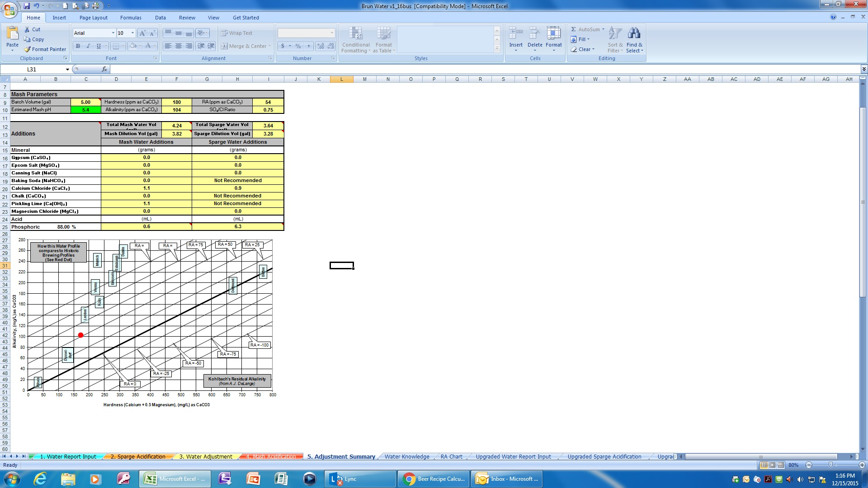This screenshot has height=488, width=868.
Task: Click the Copy button
Action: 34,39
